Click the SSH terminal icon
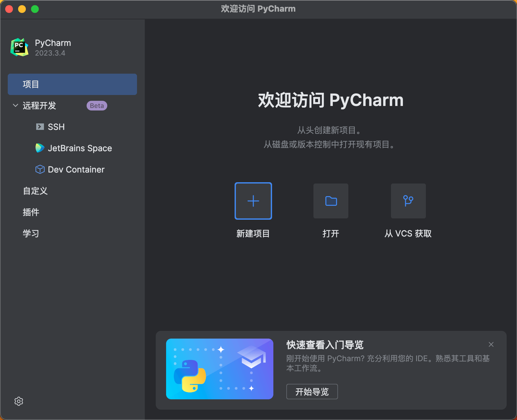Screen dimensions: 517x420 (x=40, y=127)
